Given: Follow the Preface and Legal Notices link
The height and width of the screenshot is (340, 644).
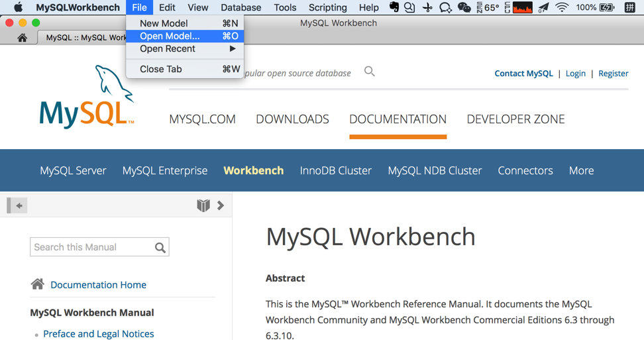Looking at the screenshot, I should tap(98, 333).
